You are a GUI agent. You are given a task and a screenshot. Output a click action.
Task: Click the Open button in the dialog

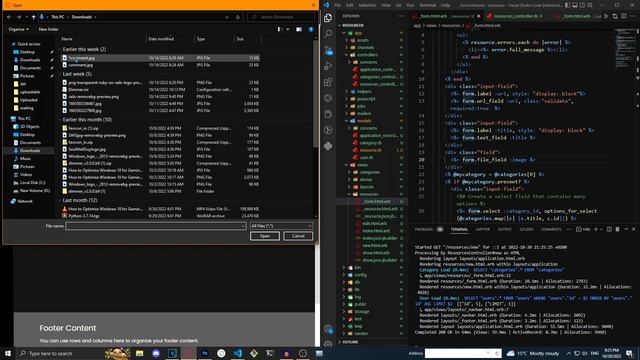point(264,236)
